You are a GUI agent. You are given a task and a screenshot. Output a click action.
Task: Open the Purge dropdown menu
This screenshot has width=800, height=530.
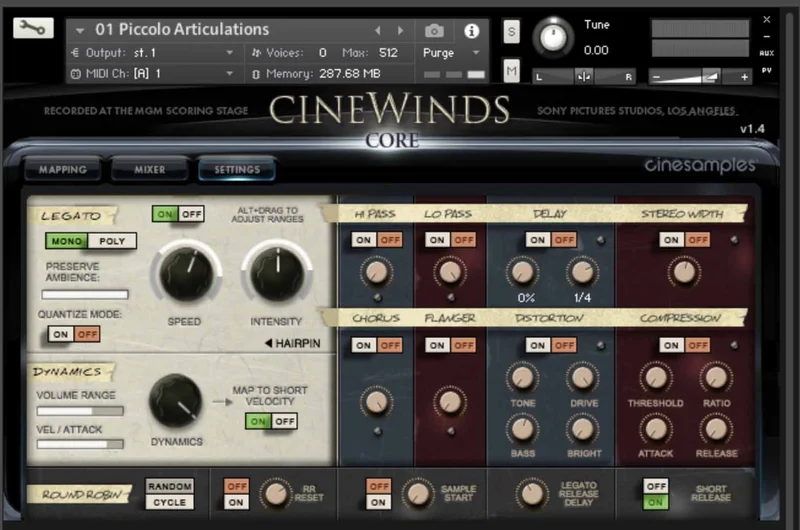point(452,53)
